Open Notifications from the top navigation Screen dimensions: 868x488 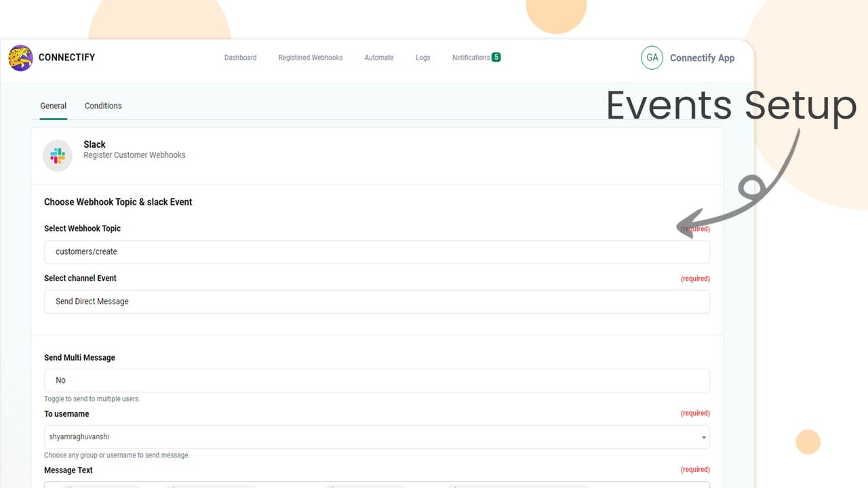[x=471, y=58]
